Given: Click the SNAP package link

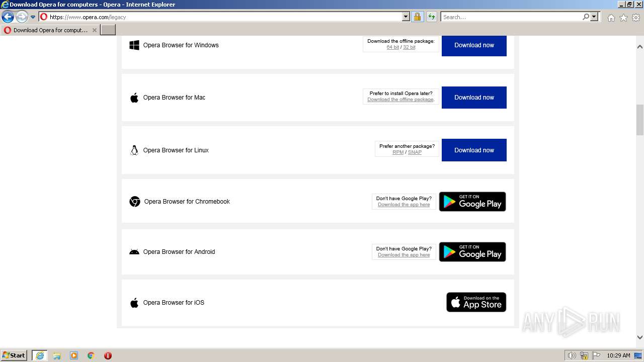Looking at the screenshot, I should pyautogui.click(x=415, y=152).
